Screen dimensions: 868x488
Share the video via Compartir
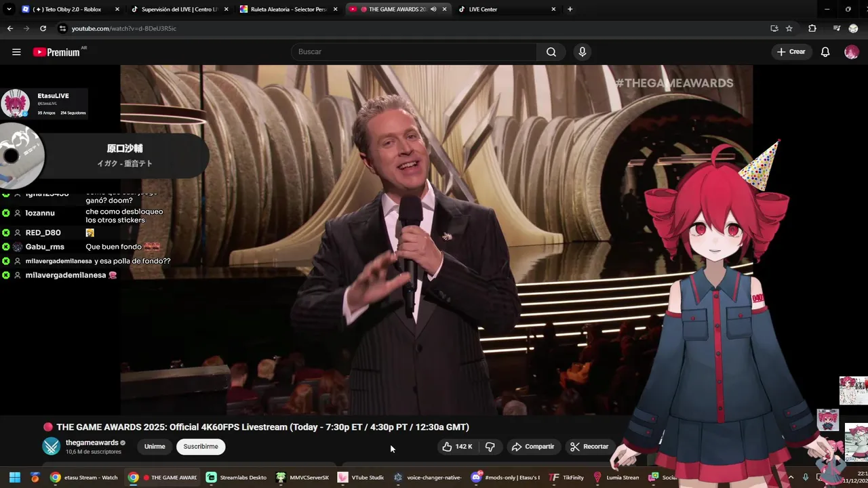pyautogui.click(x=533, y=447)
